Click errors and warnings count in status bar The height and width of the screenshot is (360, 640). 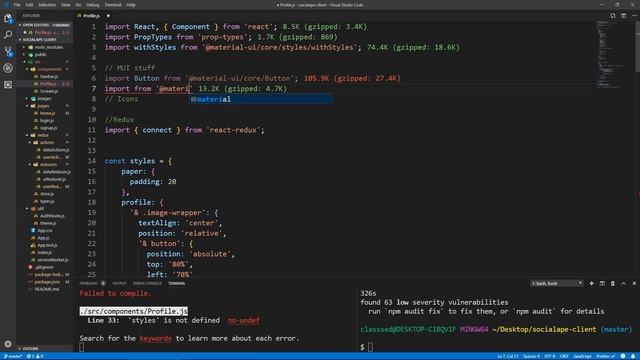click(x=35, y=356)
